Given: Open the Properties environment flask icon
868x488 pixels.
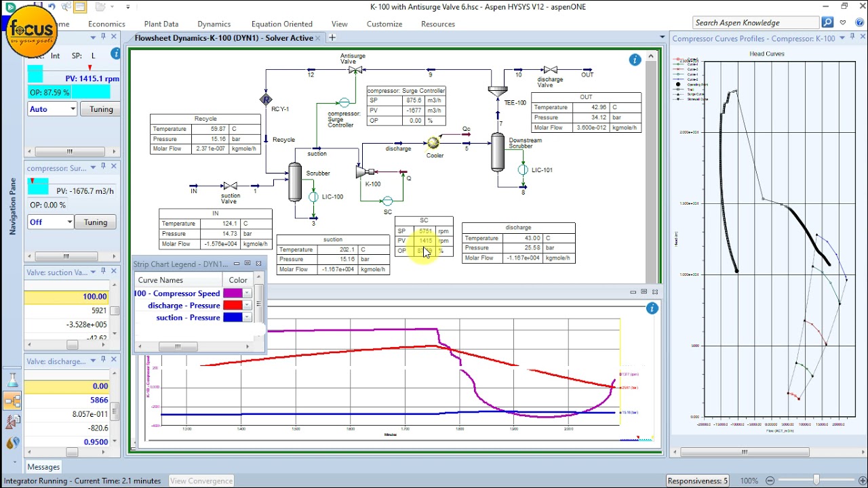Looking at the screenshot, I should (12, 381).
